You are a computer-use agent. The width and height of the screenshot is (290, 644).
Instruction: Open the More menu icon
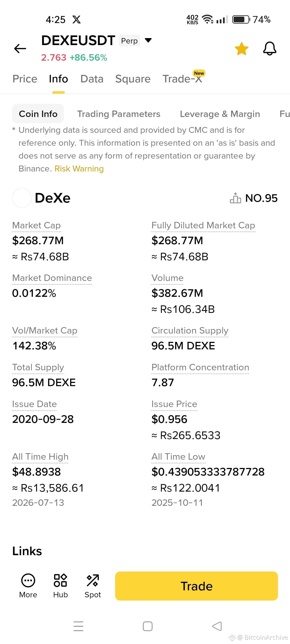28,580
